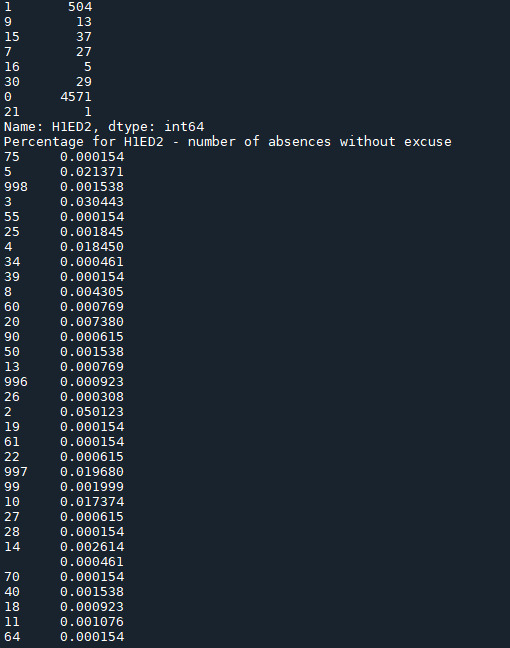Click the value 0.002614 for index 14
This screenshot has height=648, width=510.
[92, 547]
